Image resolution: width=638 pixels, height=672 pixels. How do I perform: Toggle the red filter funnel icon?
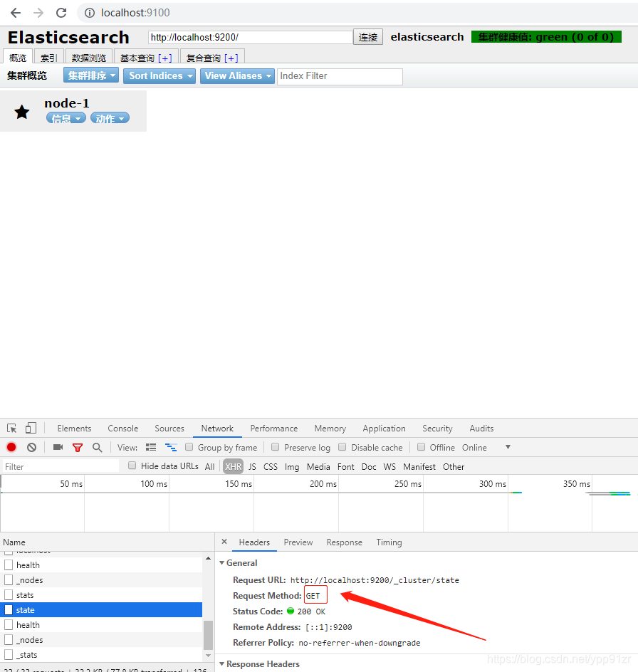[x=78, y=448]
